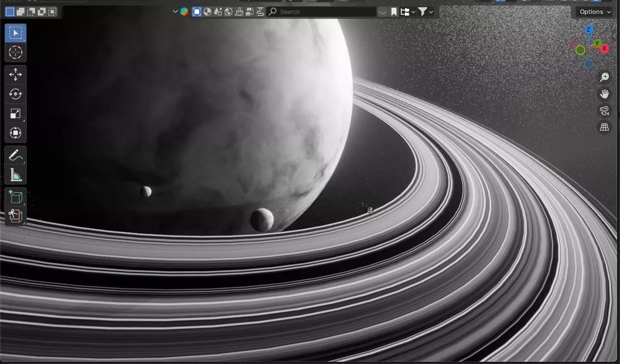Enable the Set new selection mode

(10, 12)
